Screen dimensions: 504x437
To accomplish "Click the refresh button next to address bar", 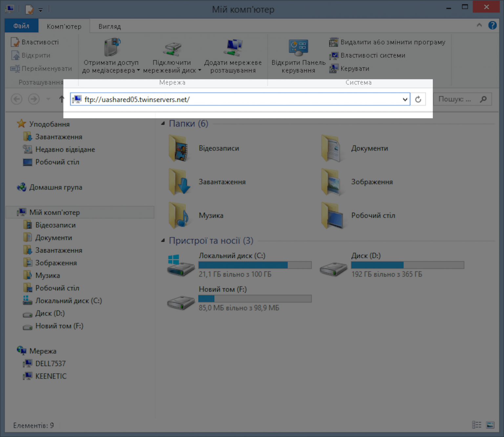I will point(418,99).
